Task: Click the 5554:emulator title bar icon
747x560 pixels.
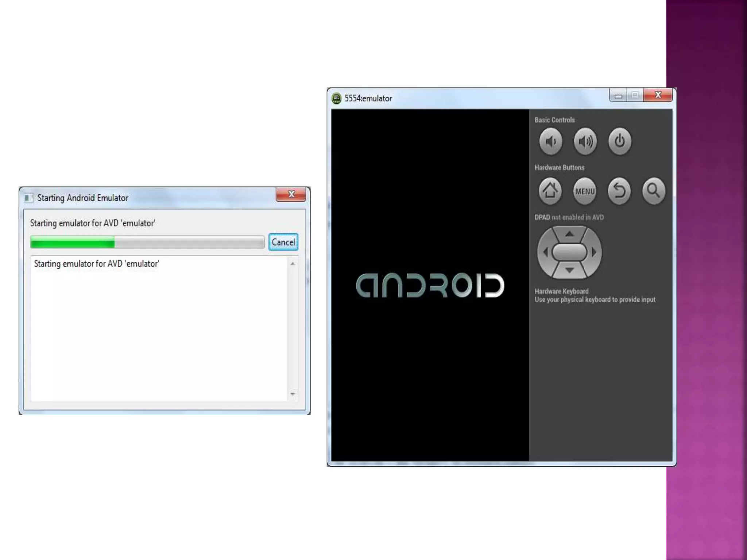Action: (336, 98)
